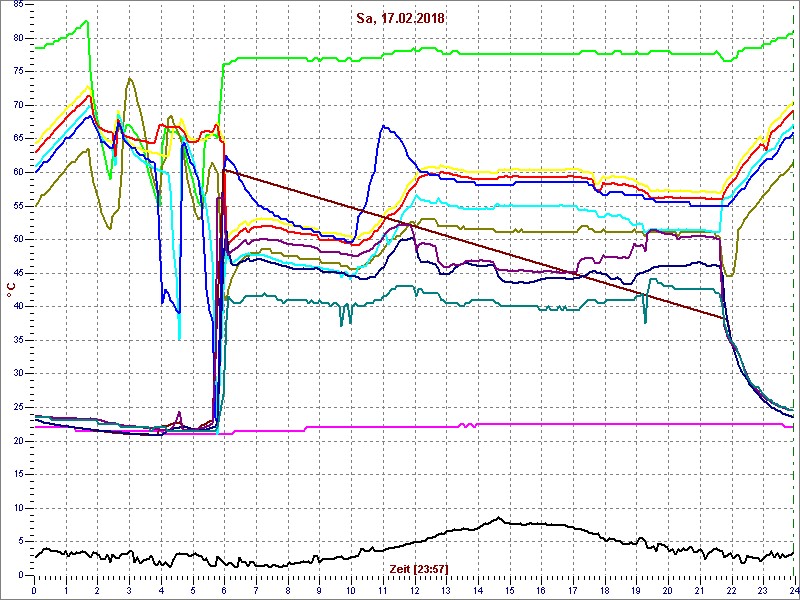Viewport: 800px width, 600px height.
Task: Click hour 11 on the time axis
Action: [x=383, y=588]
